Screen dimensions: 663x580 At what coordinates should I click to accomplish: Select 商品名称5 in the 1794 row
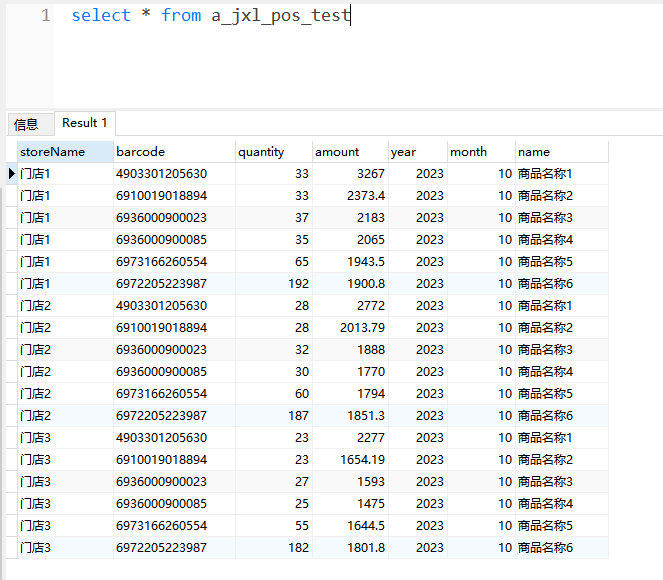[562, 394]
